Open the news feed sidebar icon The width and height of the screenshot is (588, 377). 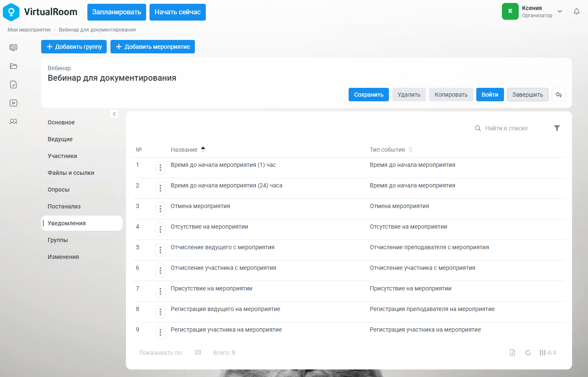13,47
